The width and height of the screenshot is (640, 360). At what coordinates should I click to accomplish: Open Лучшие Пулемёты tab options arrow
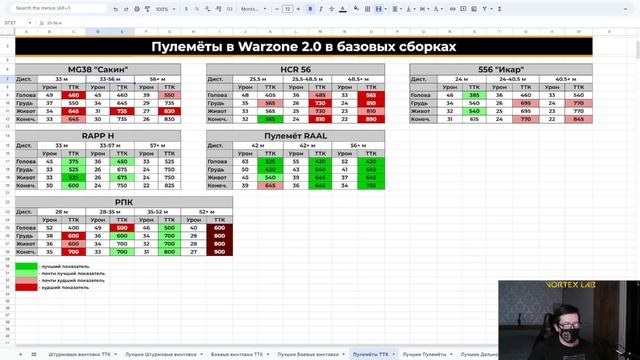click(x=451, y=354)
